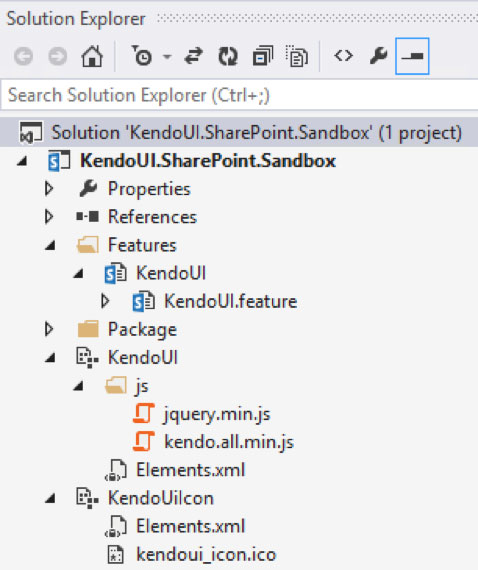
Task: Toggle the Preview Selected Items button
Action: tap(412, 56)
